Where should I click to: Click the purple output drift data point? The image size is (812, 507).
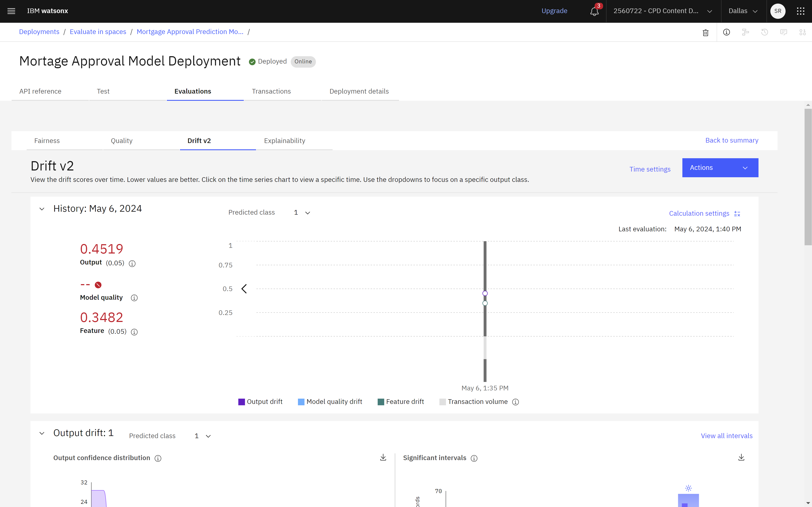tap(485, 293)
